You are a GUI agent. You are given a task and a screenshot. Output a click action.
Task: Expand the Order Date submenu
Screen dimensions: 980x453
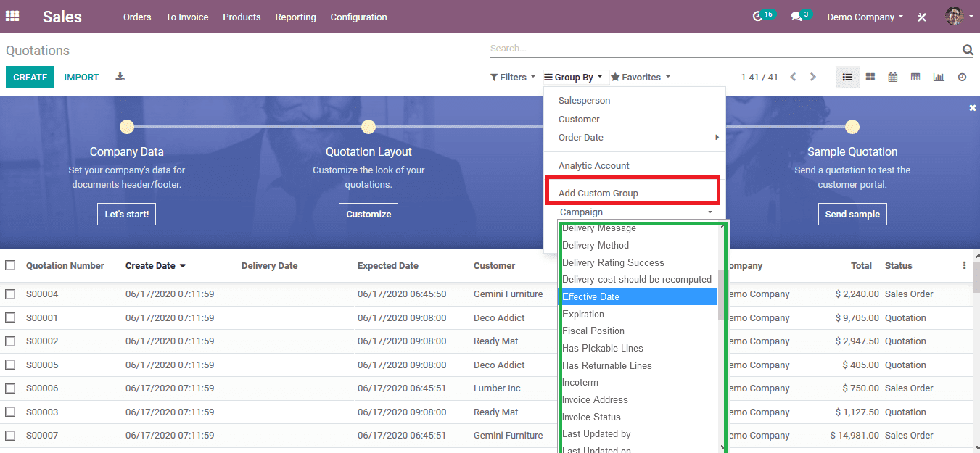click(635, 138)
